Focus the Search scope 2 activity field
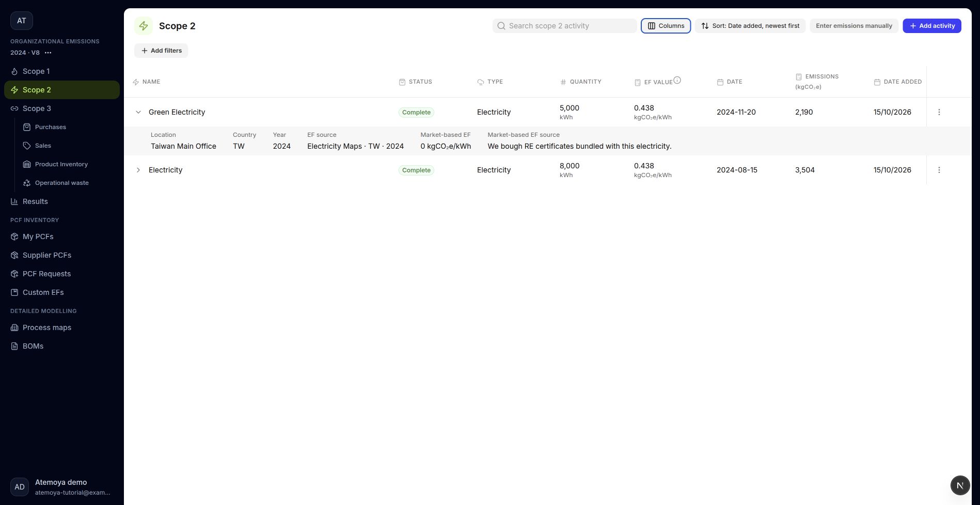 point(564,26)
